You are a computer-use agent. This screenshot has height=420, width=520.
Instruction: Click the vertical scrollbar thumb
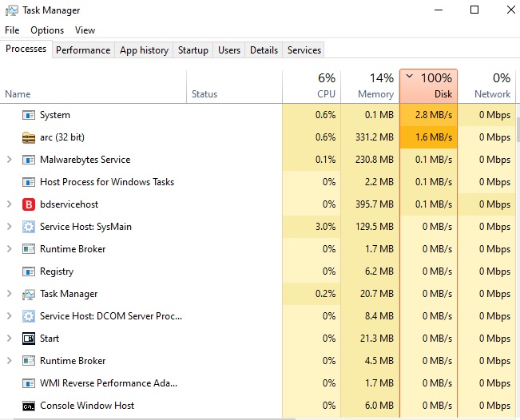click(518, 129)
